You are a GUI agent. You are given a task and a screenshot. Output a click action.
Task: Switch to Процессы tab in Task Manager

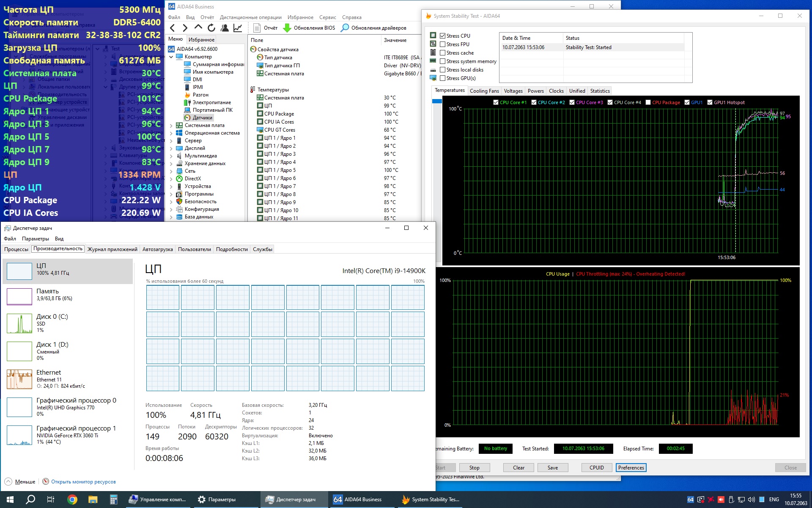click(16, 249)
